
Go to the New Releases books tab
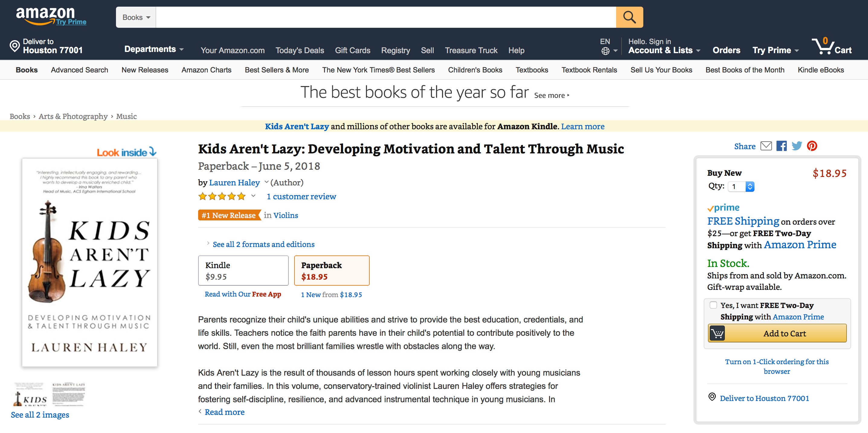(145, 70)
